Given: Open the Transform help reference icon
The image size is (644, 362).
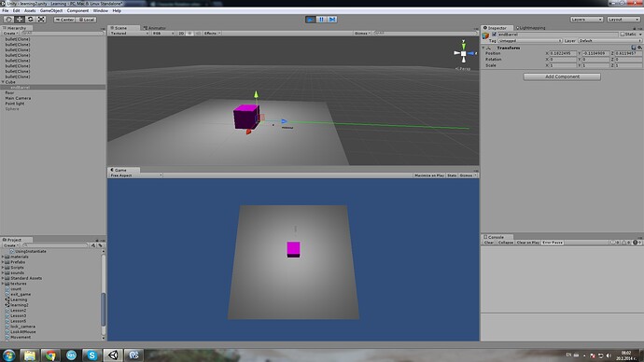Looking at the screenshot, I should tap(634, 48).
